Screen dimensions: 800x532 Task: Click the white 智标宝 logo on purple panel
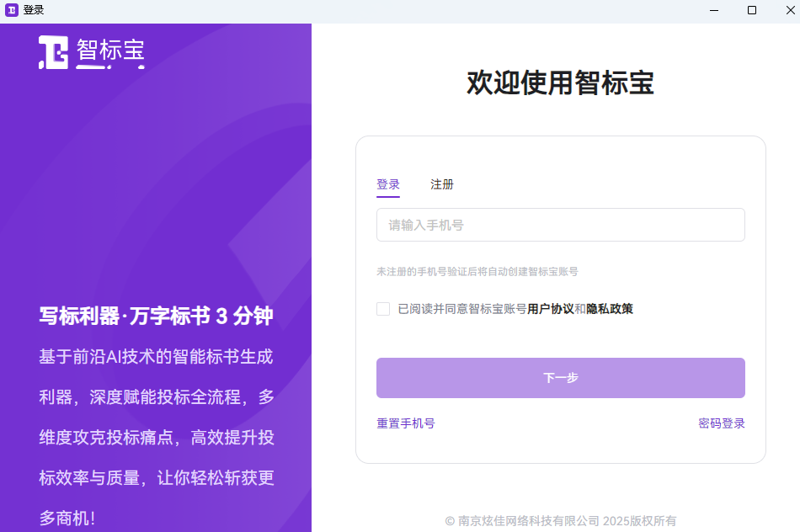(91, 52)
